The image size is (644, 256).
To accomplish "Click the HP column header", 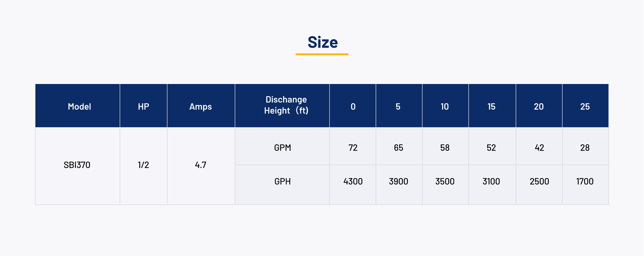I will pyautogui.click(x=144, y=107).
